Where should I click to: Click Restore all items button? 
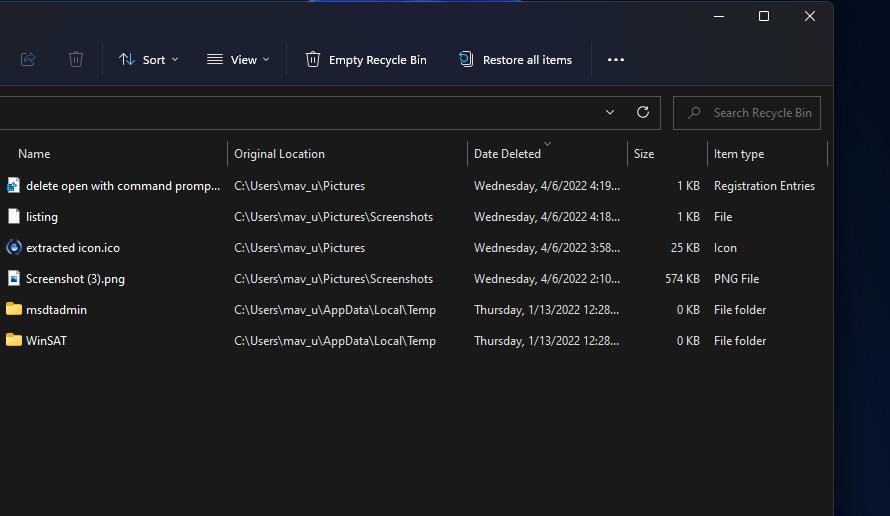pyautogui.click(x=516, y=60)
